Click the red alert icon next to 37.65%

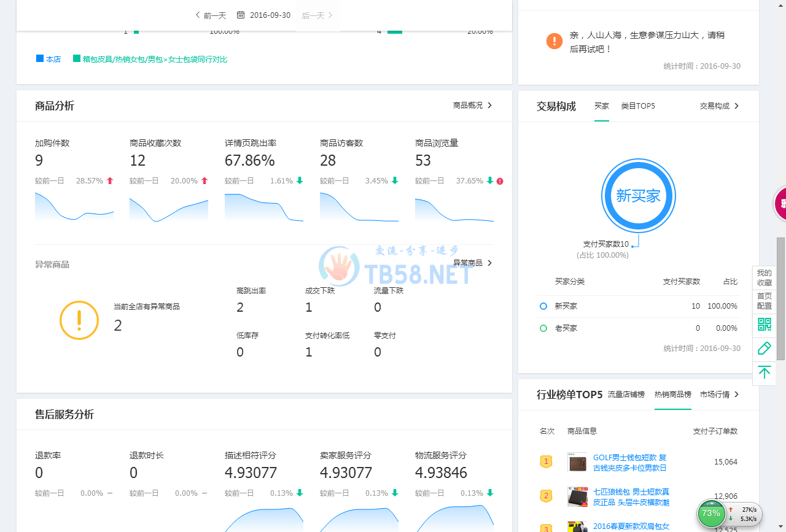point(500,181)
